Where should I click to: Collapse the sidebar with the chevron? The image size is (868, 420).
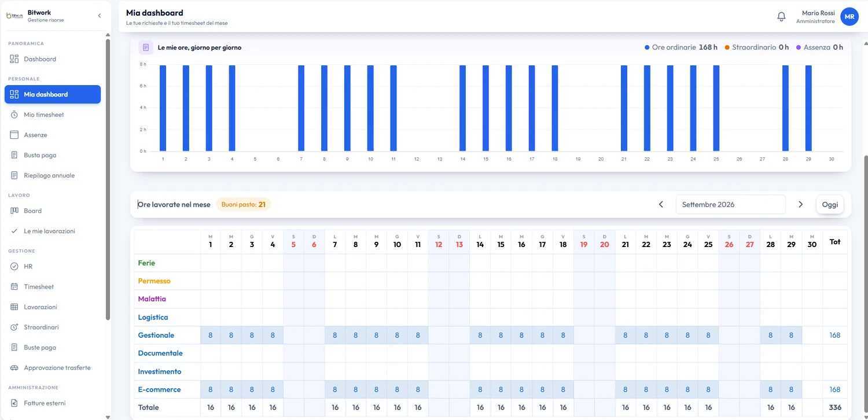coord(99,16)
